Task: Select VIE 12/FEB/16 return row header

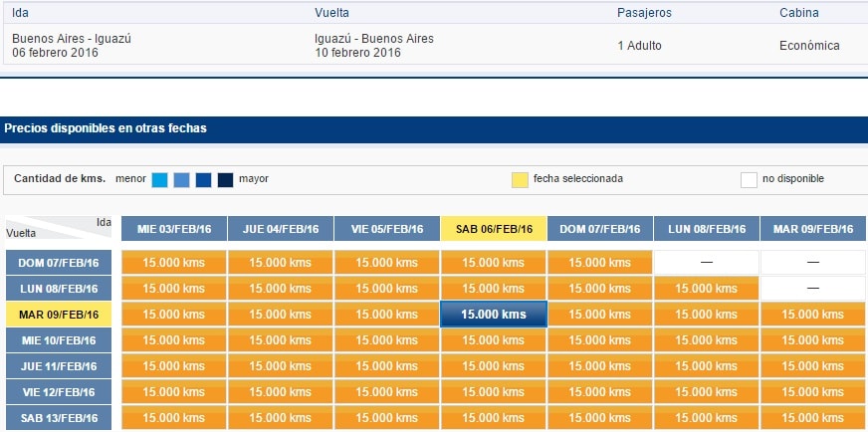Action: pos(59,392)
